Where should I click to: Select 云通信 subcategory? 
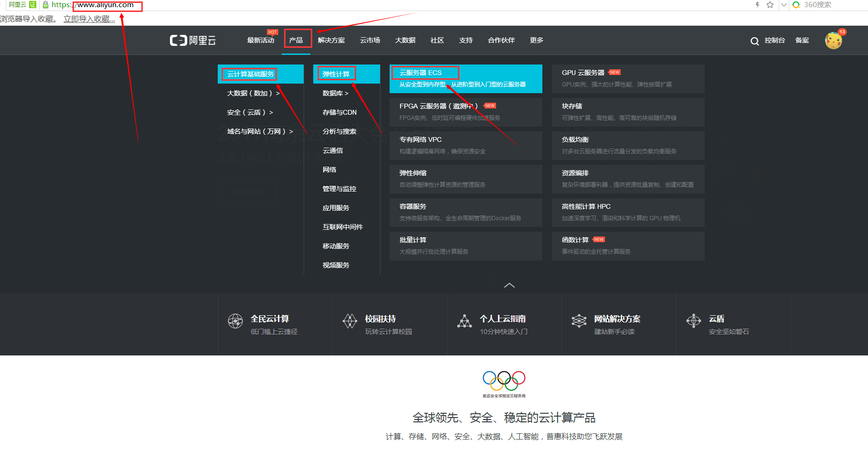coord(333,150)
